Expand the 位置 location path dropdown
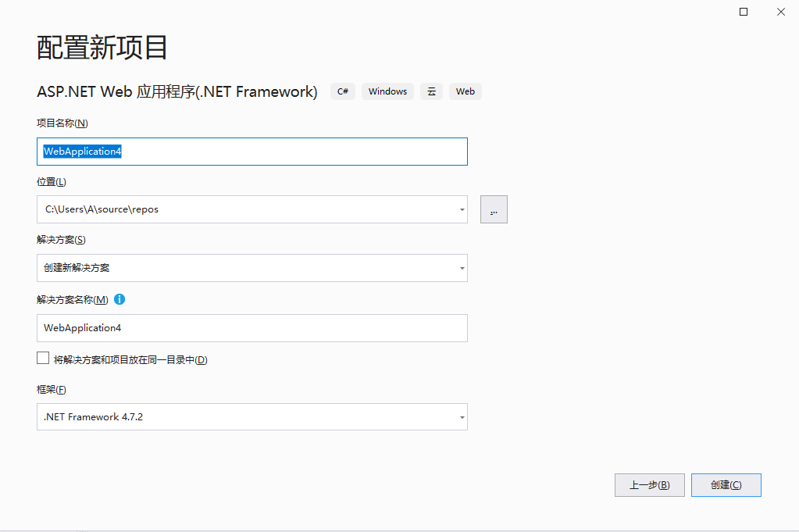799x532 pixels. click(x=461, y=209)
